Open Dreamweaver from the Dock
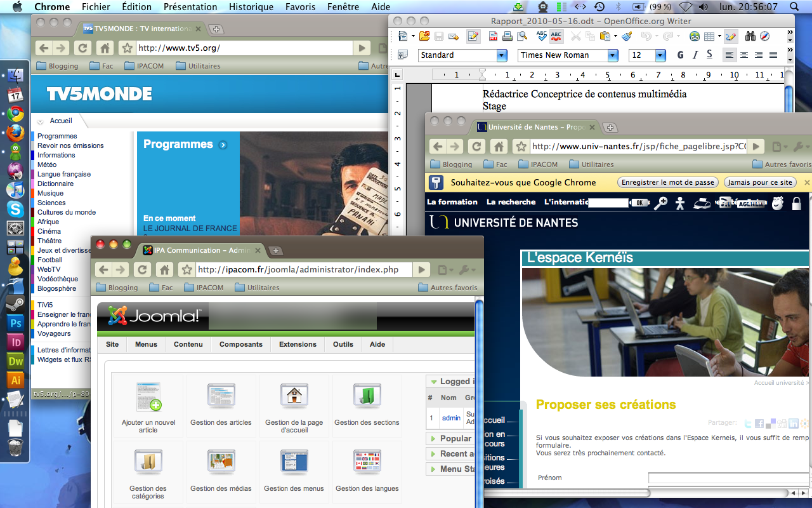Viewport: 812px width, 508px height. pos(15,361)
